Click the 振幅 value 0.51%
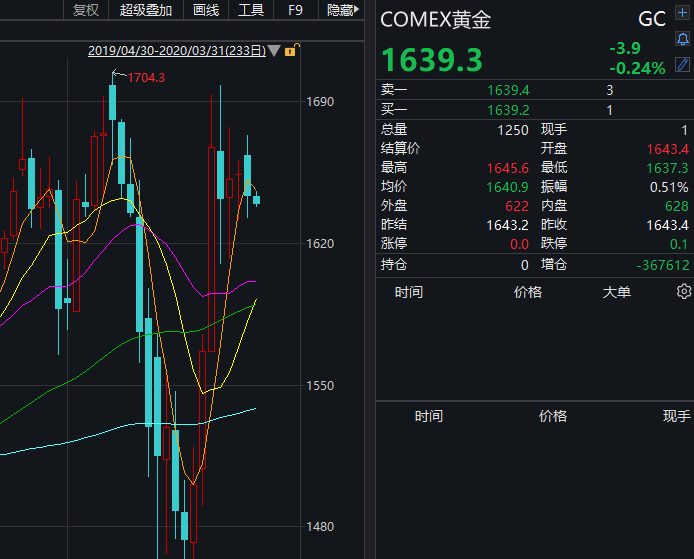 coord(669,187)
